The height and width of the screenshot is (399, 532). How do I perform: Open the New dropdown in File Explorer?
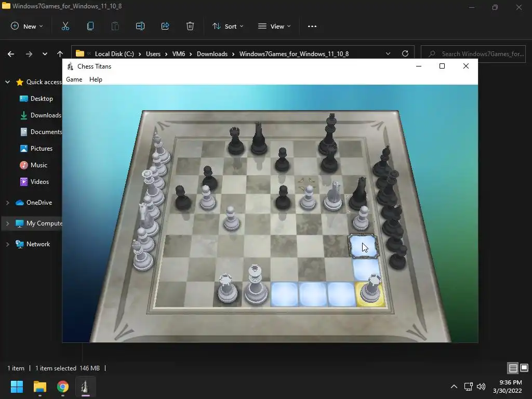click(x=27, y=26)
